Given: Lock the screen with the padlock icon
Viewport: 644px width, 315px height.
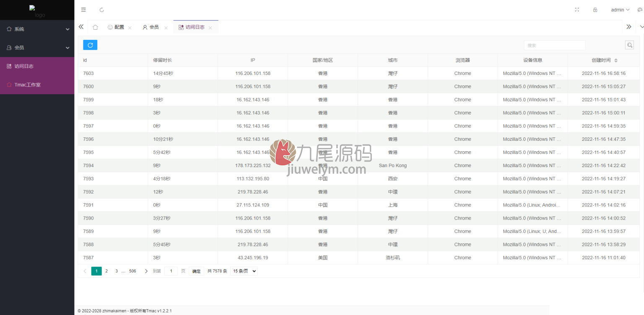Looking at the screenshot, I should (x=595, y=10).
